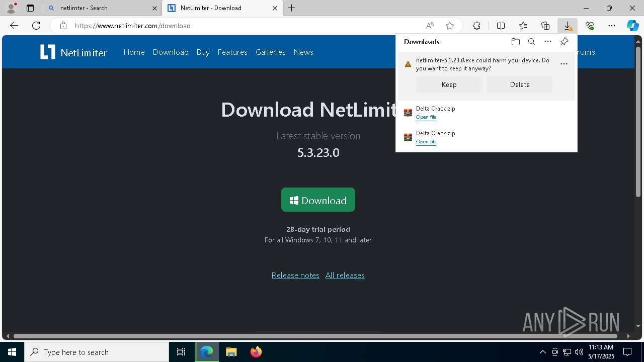Search downloads magnifier icon

pyautogui.click(x=532, y=42)
